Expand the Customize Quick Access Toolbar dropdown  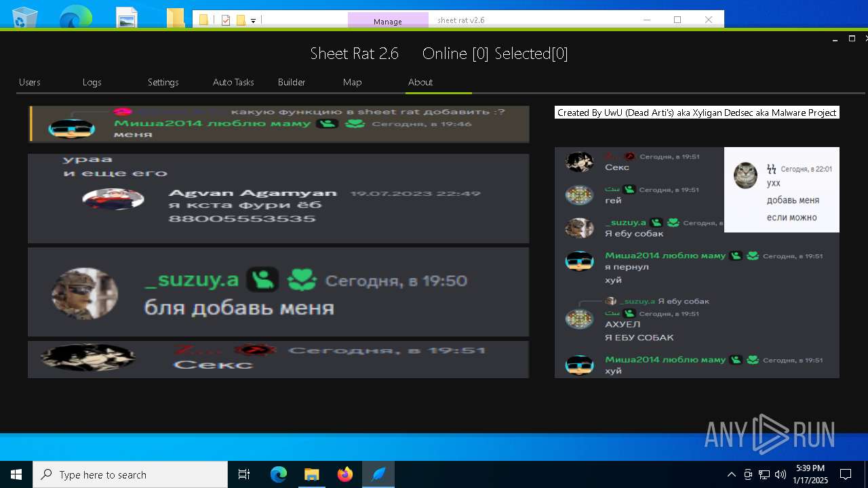point(254,21)
